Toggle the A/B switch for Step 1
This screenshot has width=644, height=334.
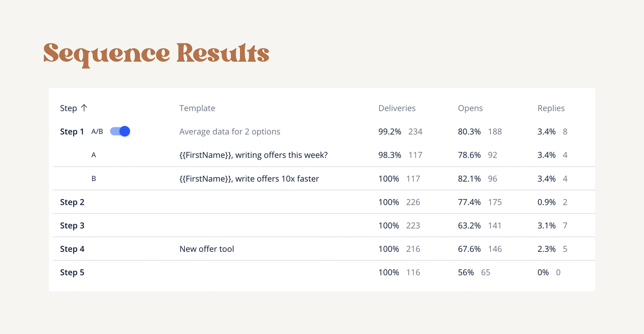tap(120, 131)
